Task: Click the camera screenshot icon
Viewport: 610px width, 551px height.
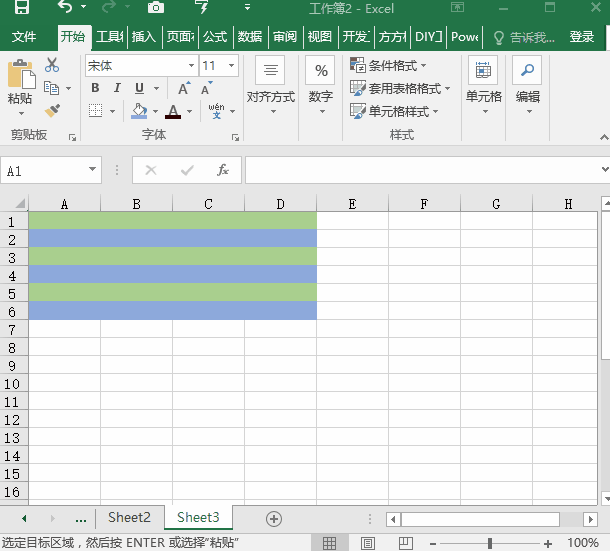Action: pos(156,7)
